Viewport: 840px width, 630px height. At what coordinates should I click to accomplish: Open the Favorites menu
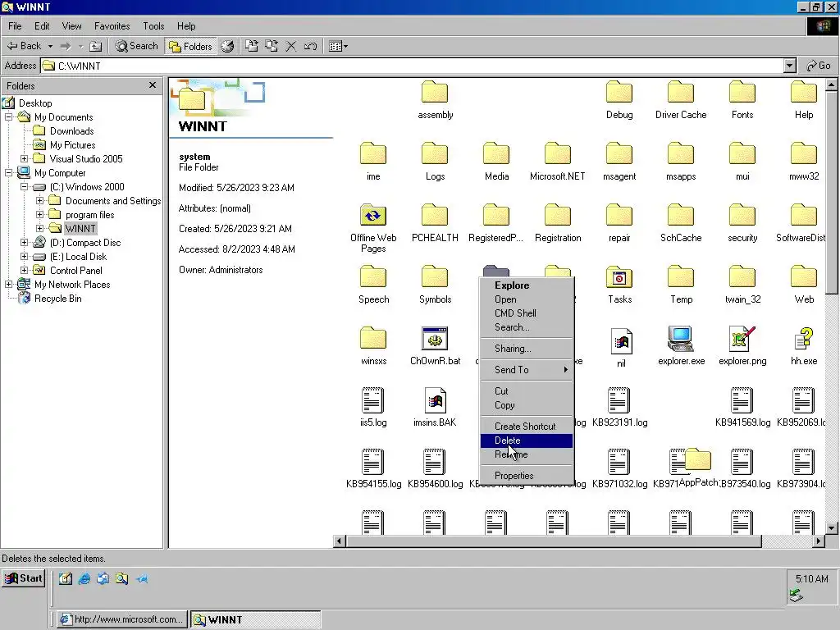click(112, 26)
